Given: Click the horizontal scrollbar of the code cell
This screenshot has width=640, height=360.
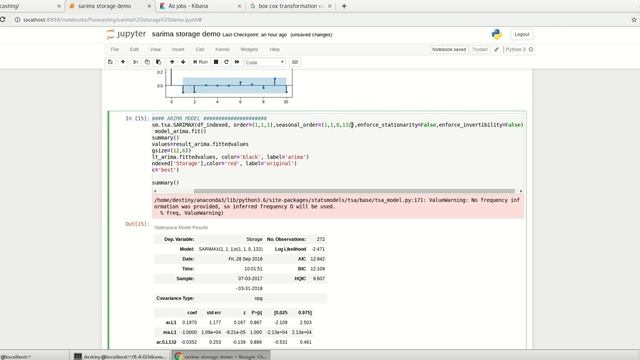Looking at the screenshot, I should 354,191.
